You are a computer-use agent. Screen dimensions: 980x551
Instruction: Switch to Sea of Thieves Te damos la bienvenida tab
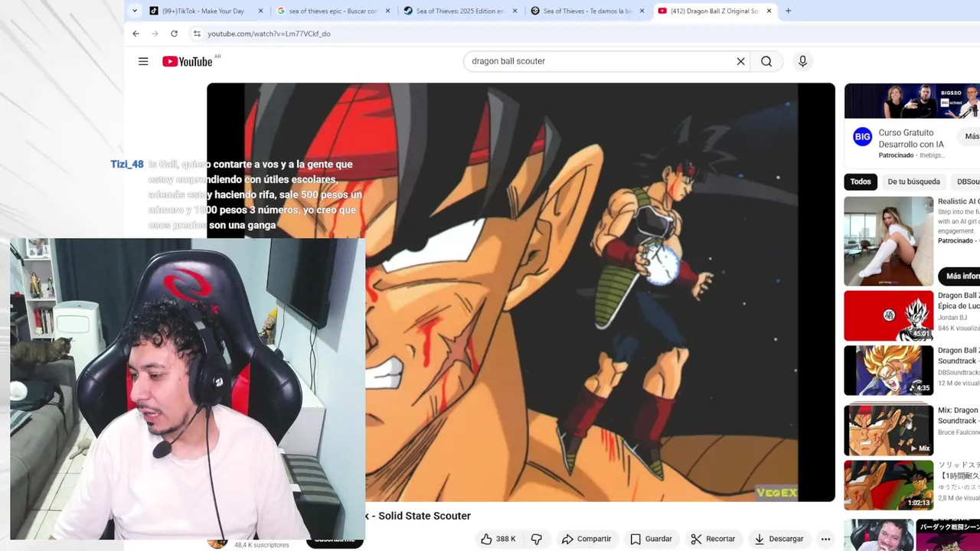[x=588, y=11]
